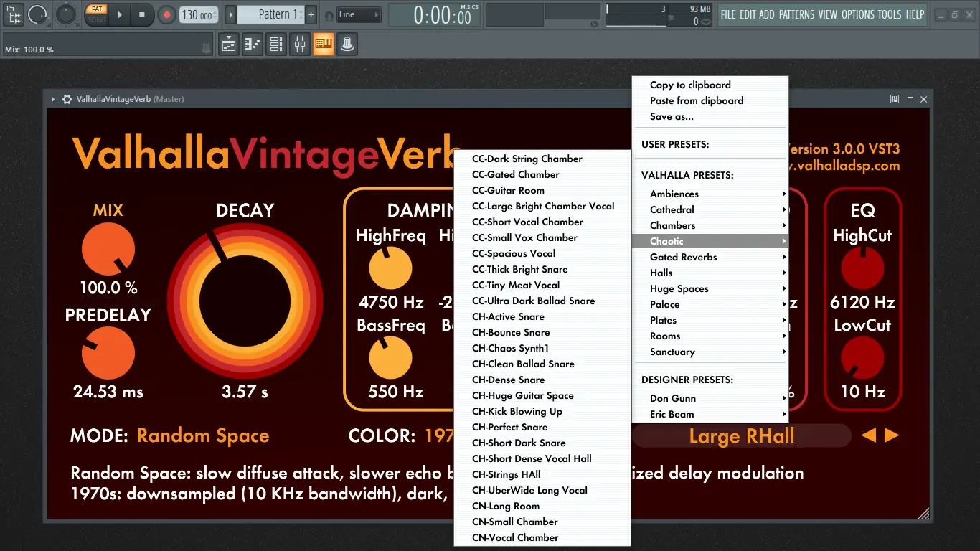Expand the Cathedral preset submenu
The width and height of the screenshot is (980, 551).
pos(710,209)
